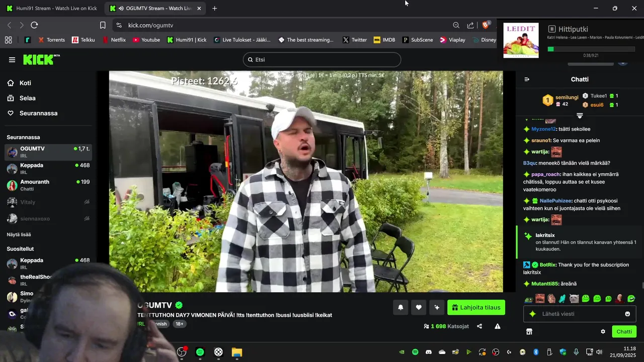Screen dimensions: 644x362
Task: Open the emoji picker in chat
Action: (627, 314)
